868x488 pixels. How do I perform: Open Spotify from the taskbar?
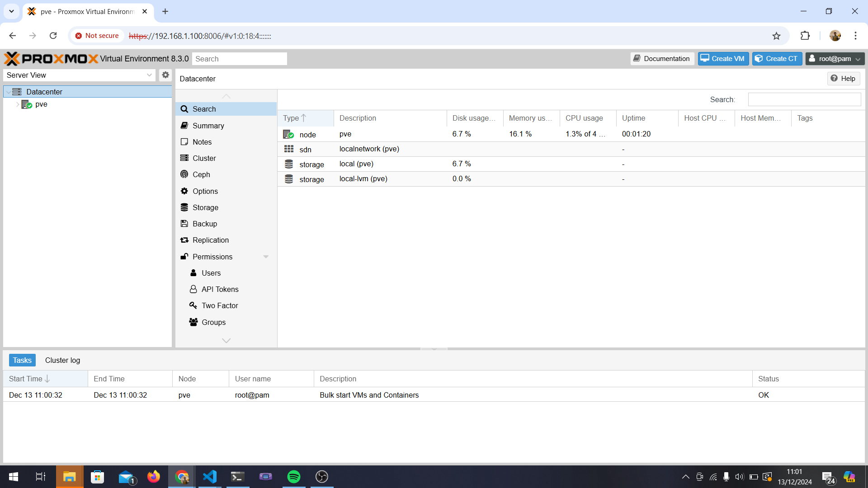pyautogui.click(x=294, y=477)
